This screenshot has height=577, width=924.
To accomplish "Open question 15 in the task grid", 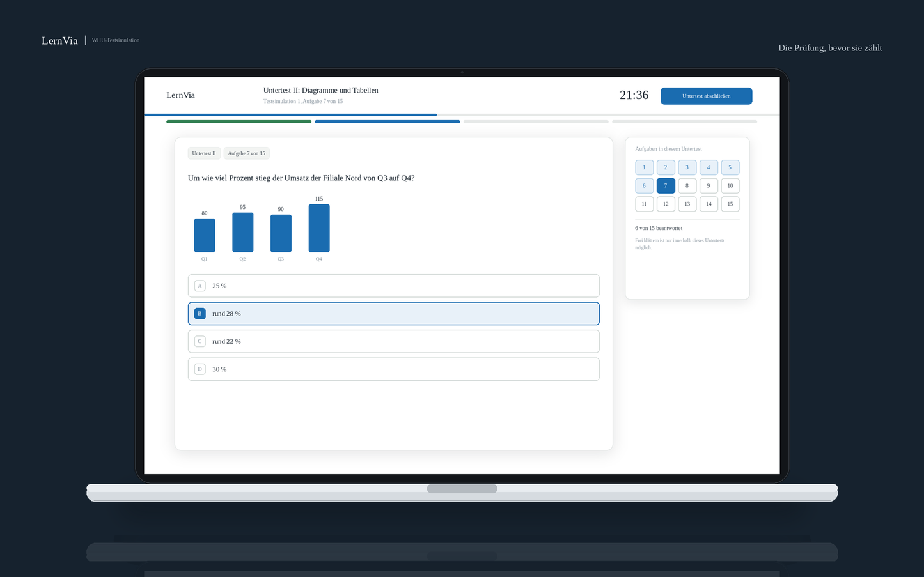I will pos(730,204).
